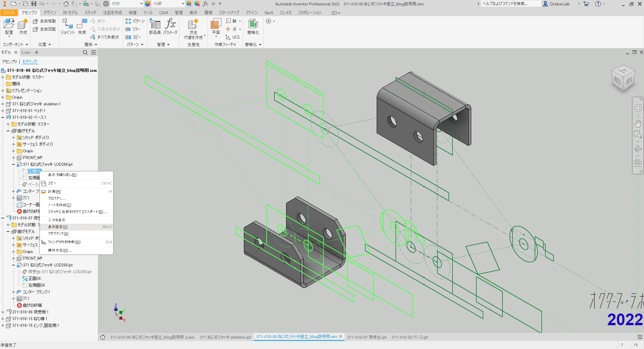This screenshot has width=644, height=349.
Task: Click the Zoom tool in navigation bar
Action: coord(638,135)
